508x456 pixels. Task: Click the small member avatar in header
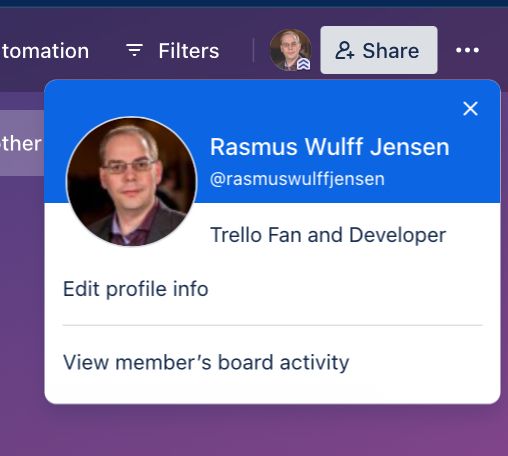click(x=290, y=50)
